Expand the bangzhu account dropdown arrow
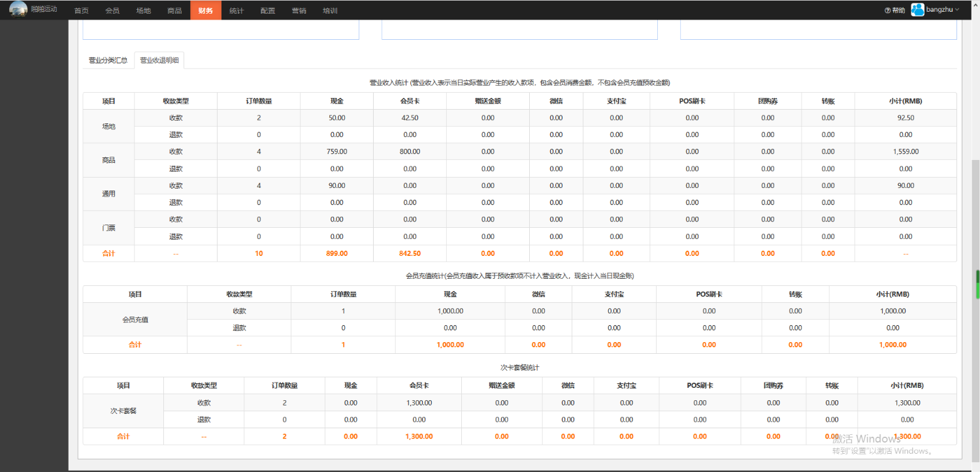The height and width of the screenshot is (472, 980). (957, 10)
